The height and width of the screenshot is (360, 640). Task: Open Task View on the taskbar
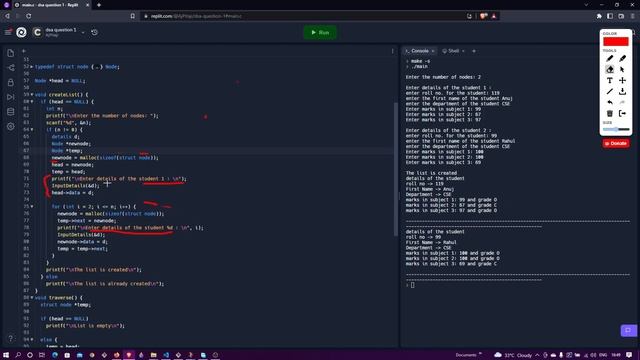click(x=42, y=355)
